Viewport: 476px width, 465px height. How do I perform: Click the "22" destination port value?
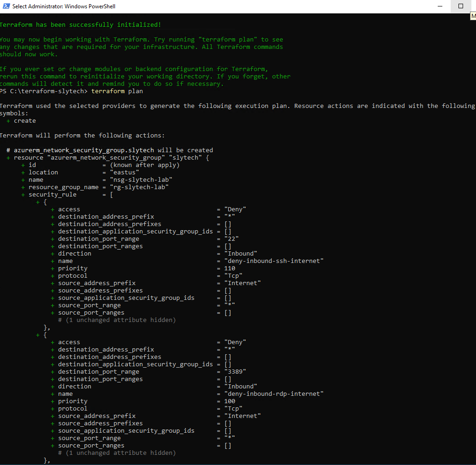[x=232, y=239]
